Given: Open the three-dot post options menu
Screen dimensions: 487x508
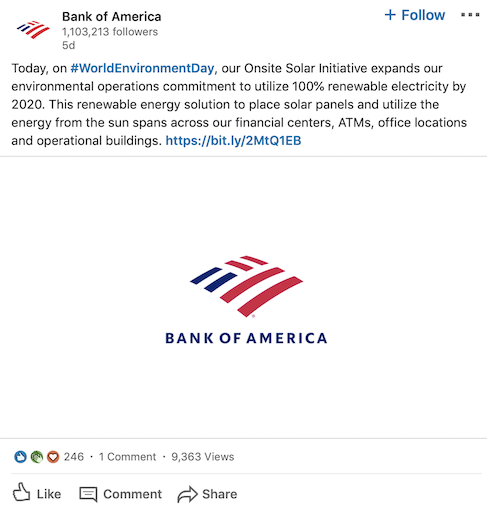Looking at the screenshot, I should [x=470, y=15].
